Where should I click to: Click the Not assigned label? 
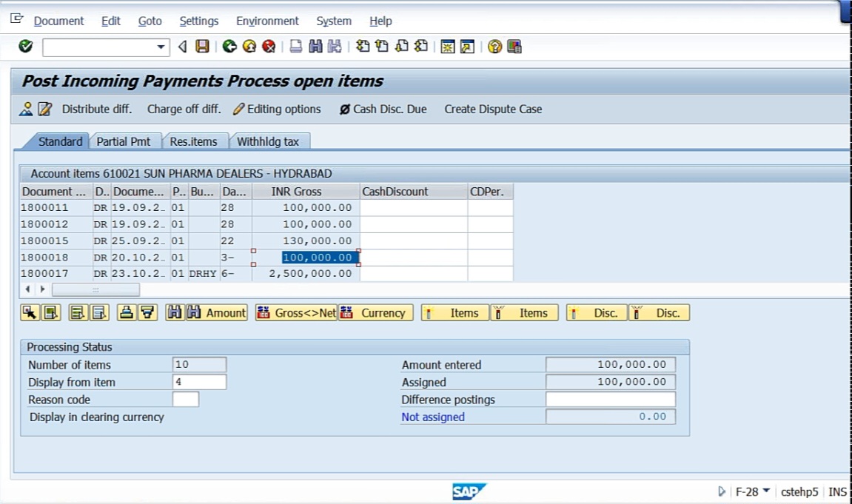[433, 417]
